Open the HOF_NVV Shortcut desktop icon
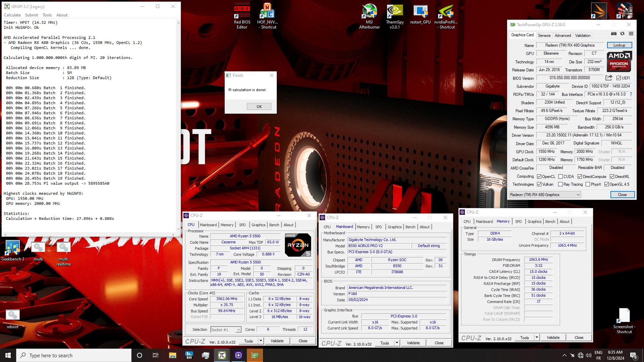This screenshot has width=644, height=362. click(267, 16)
